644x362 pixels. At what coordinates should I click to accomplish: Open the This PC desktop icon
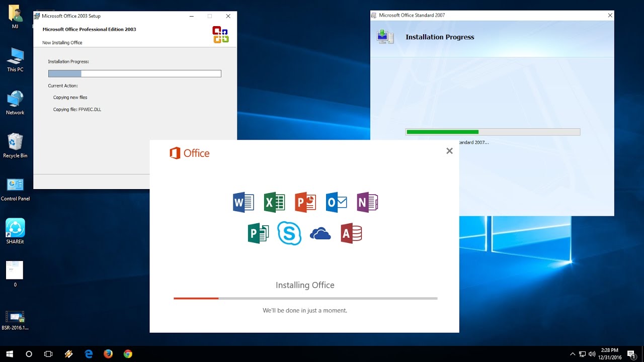(x=15, y=60)
